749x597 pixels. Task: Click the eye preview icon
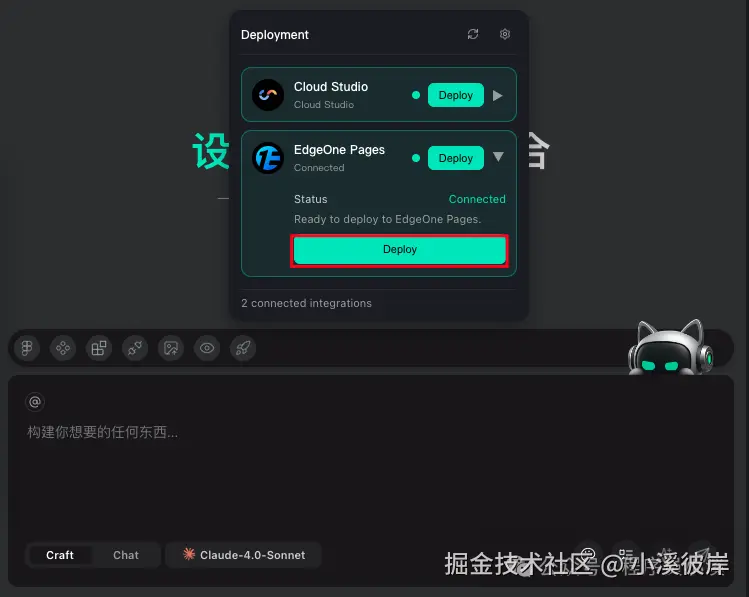pyautogui.click(x=207, y=348)
